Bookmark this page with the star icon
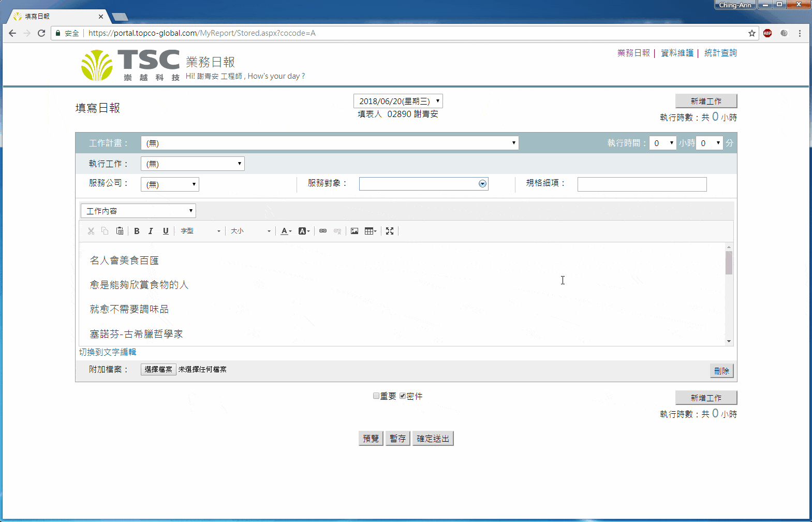This screenshot has height=522, width=812. point(751,33)
